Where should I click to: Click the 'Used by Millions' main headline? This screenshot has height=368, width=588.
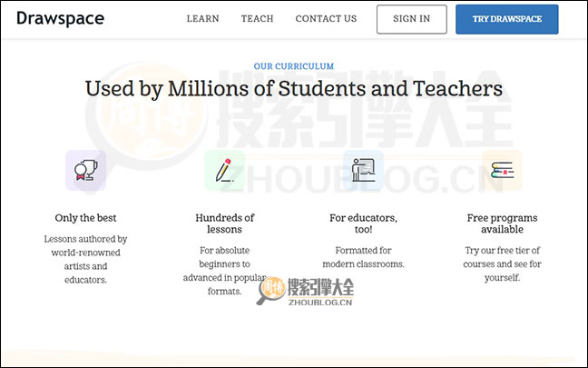coord(294,89)
